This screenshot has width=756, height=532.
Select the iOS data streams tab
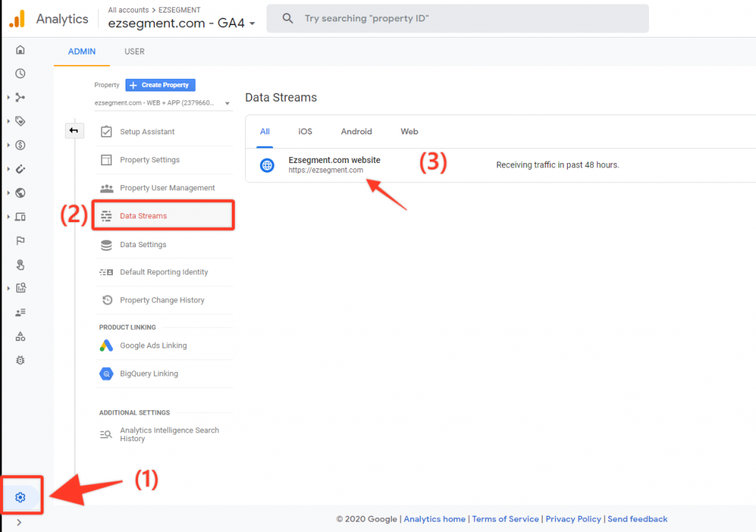pyautogui.click(x=305, y=131)
